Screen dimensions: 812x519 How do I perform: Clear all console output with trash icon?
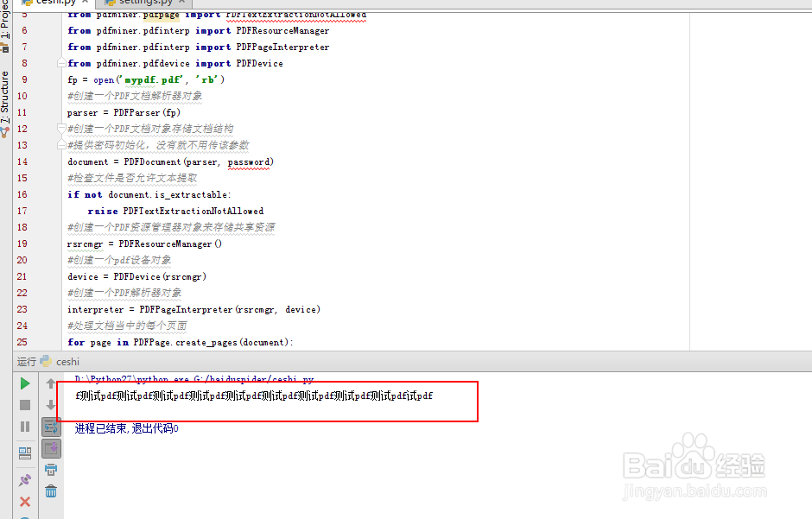click(51, 491)
